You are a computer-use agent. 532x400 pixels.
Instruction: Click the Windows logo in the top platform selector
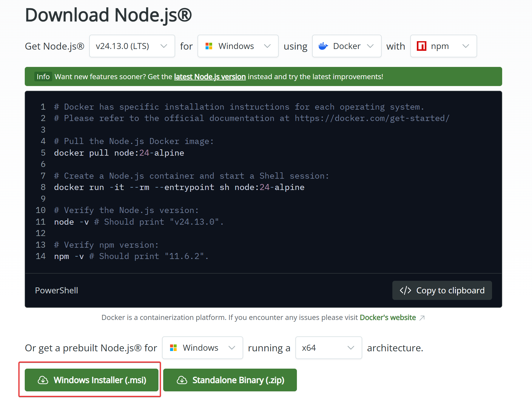tap(209, 46)
